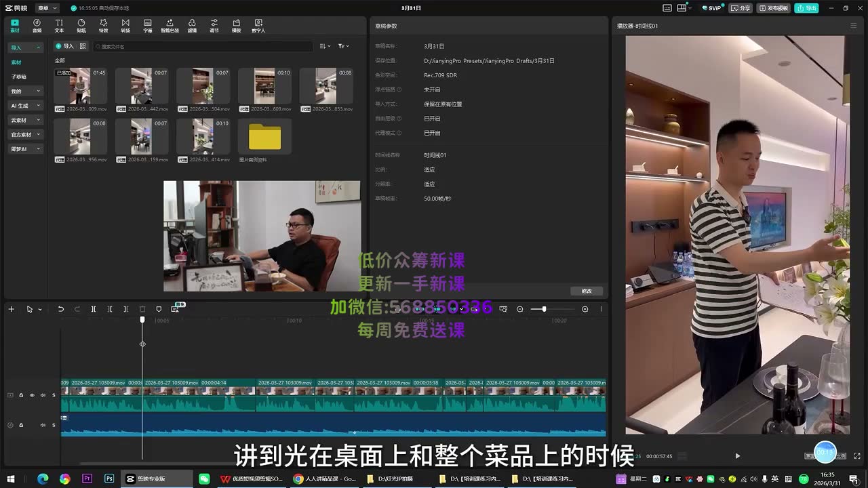Toggle visibility eye on main video track
868x488 pixels.
(x=32, y=395)
